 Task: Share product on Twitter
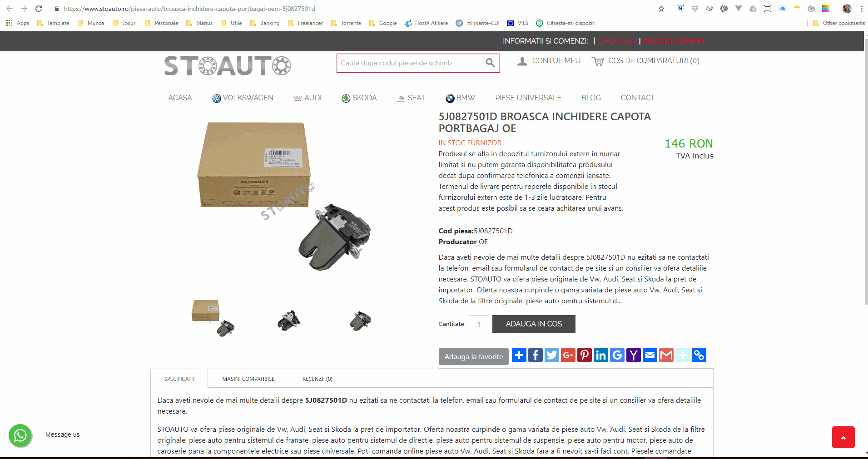tap(552, 355)
